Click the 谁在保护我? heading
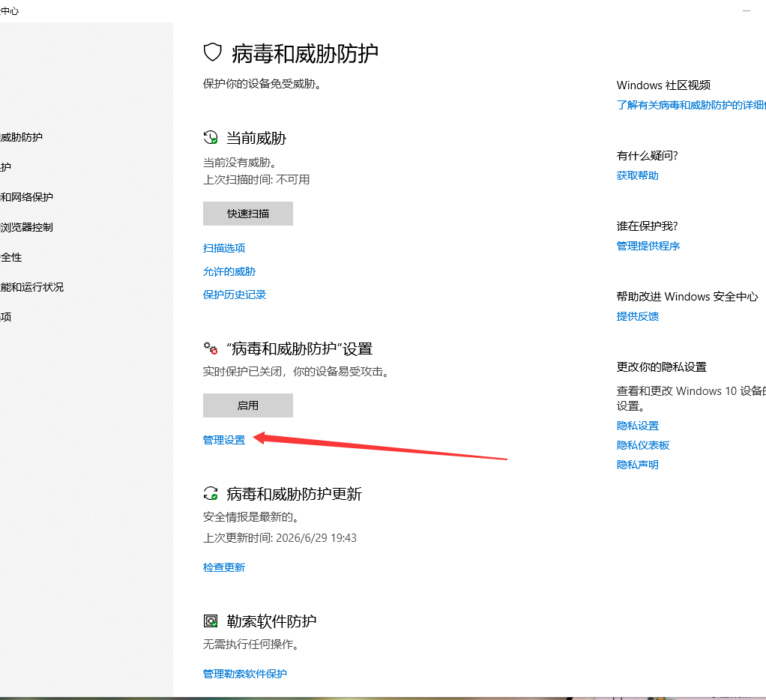 click(648, 226)
